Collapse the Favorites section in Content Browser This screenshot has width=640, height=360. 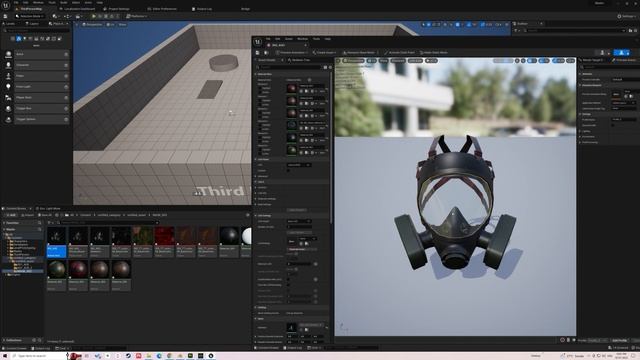coord(4,223)
